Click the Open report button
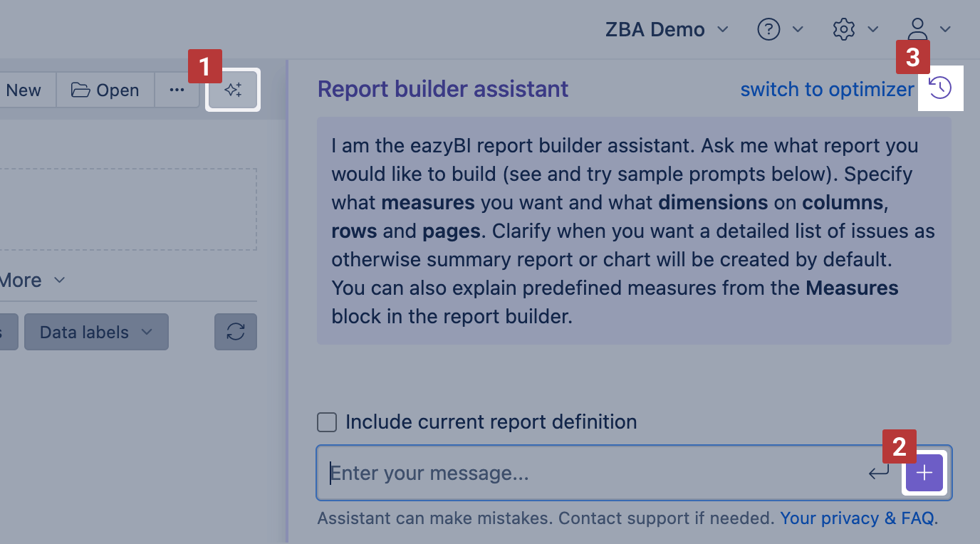980x544 pixels. pyautogui.click(x=105, y=90)
